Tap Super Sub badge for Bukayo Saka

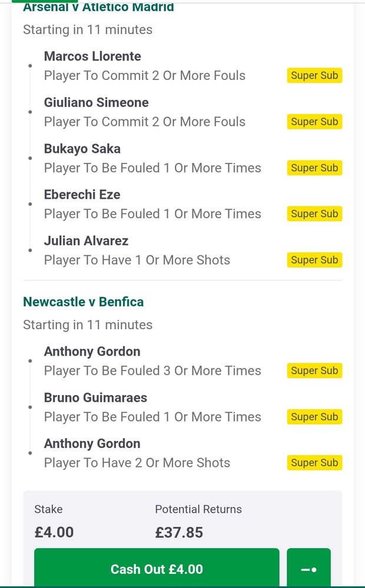(314, 168)
